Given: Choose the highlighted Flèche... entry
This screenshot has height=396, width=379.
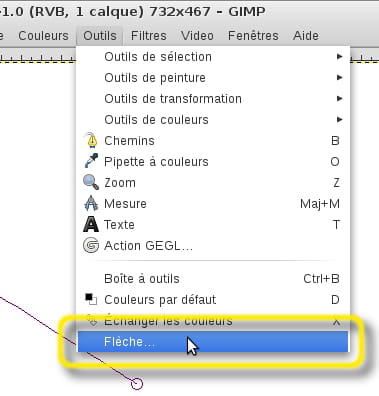Looking at the screenshot, I should click(213, 342).
